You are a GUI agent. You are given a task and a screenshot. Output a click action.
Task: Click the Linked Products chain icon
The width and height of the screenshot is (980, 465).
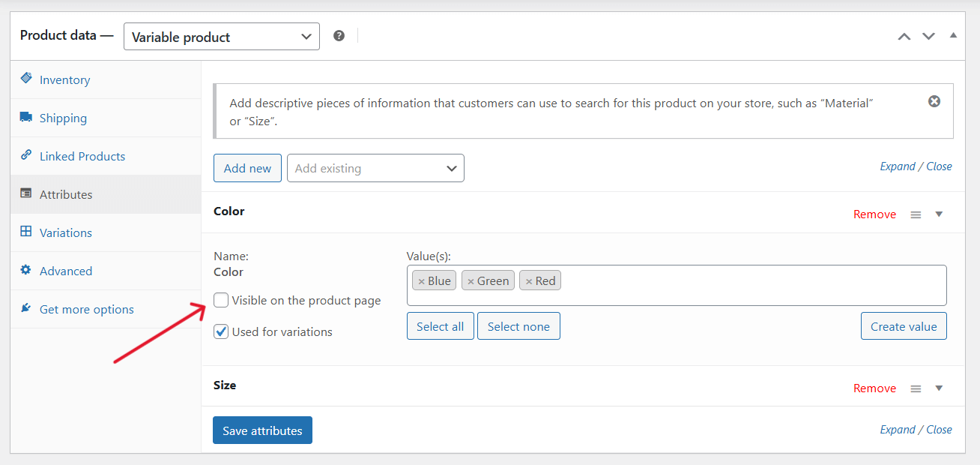click(27, 155)
